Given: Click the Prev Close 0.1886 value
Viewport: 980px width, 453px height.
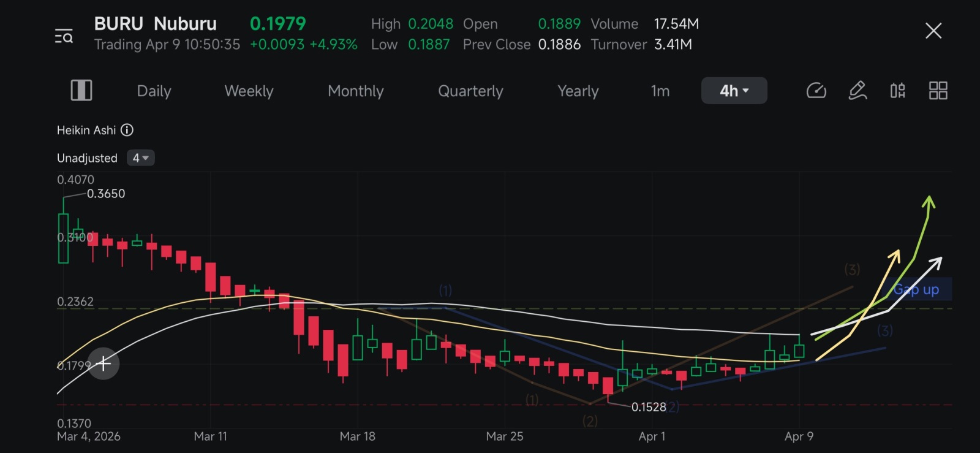Looking at the screenshot, I should pos(559,45).
